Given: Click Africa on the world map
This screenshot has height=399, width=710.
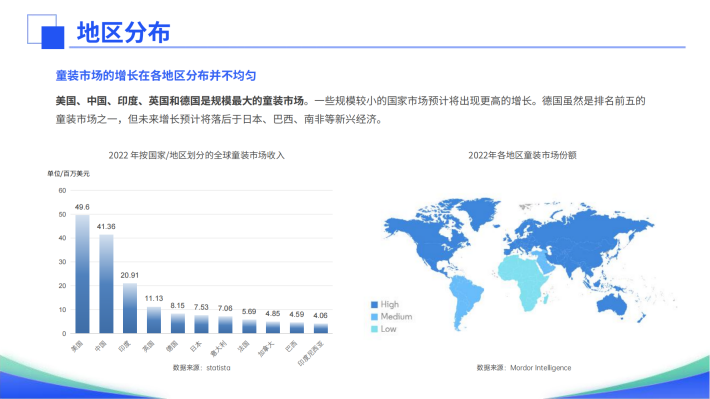Looking at the screenshot, I should [x=524, y=280].
